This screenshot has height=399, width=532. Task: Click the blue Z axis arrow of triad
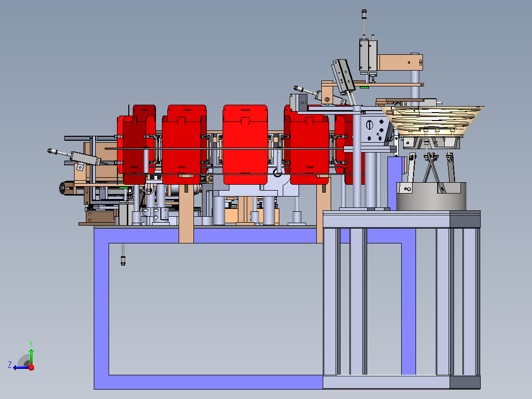(x=20, y=368)
